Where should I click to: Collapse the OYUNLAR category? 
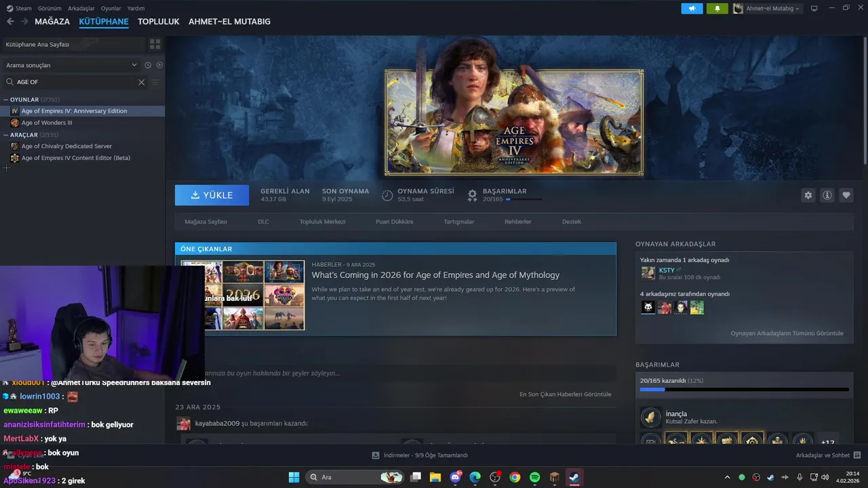tap(5, 100)
